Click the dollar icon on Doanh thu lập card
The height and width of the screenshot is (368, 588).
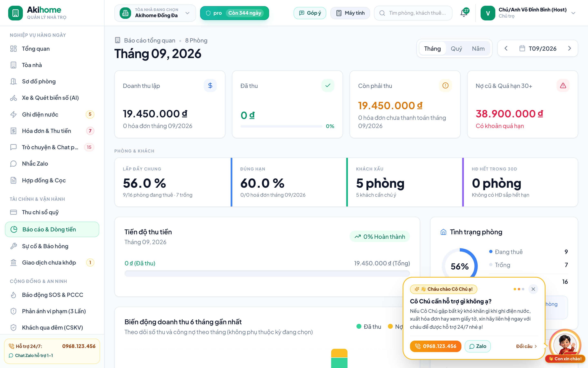[210, 85]
